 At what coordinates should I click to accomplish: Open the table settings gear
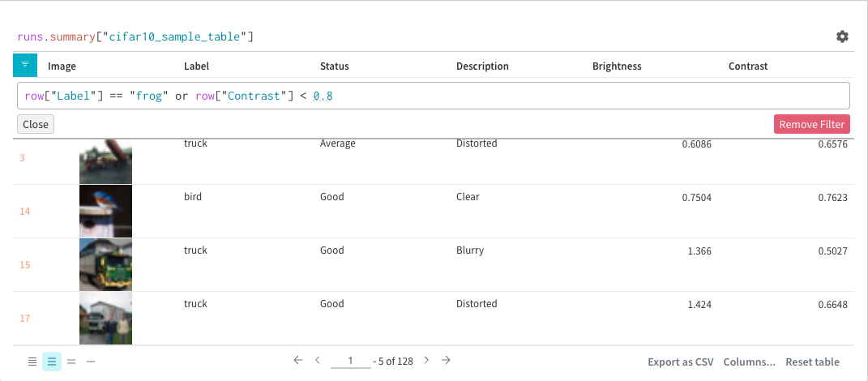[x=842, y=36]
